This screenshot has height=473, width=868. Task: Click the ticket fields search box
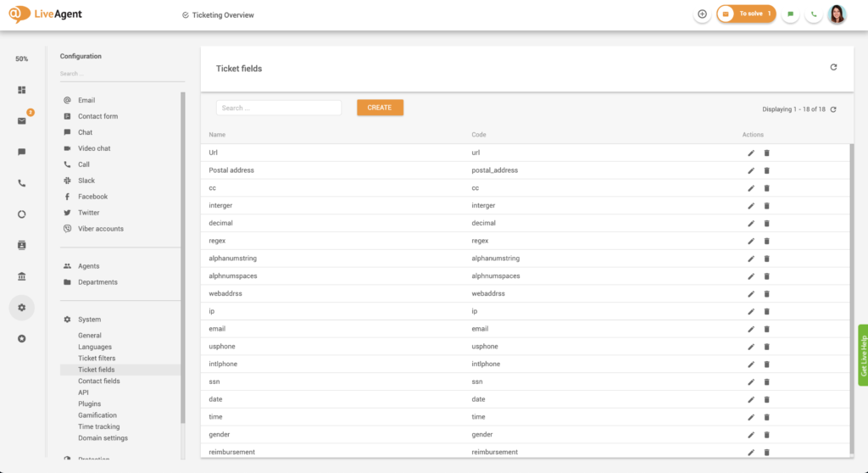[279, 108]
